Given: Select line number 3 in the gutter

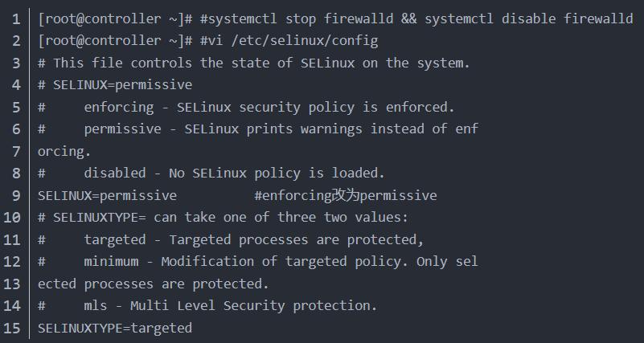Looking at the screenshot, I should click(x=16, y=63).
